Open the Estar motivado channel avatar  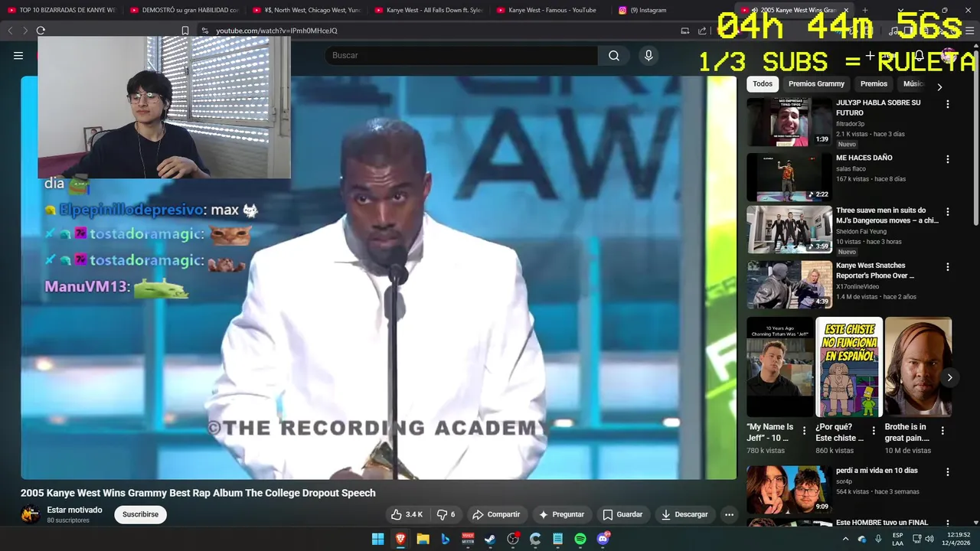click(31, 514)
